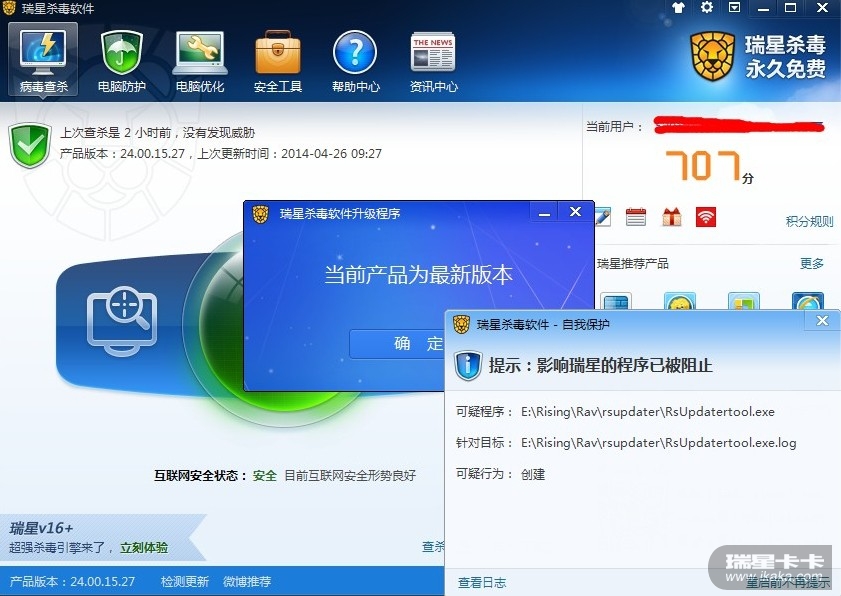This screenshot has width=841, height=596.
Task: Open the 积分规则 points rules link
Action: (x=809, y=221)
